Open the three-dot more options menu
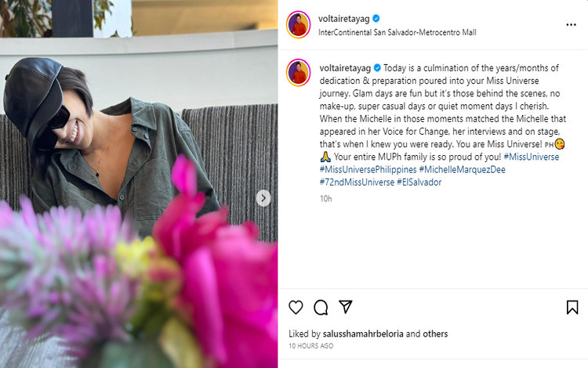Image resolution: width=588 pixels, height=368 pixels. coord(572,25)
